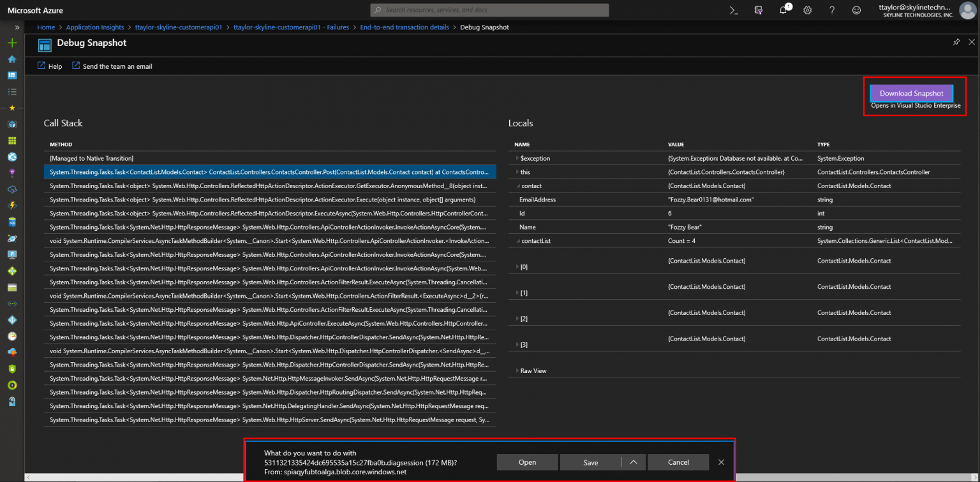Open Azure Cloud Shell from top bar
This screenshot has width=980, height=482.
coord(734,10)
